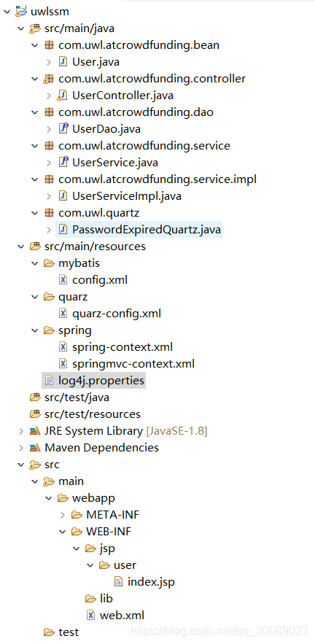Expand the UserService.java node
The image size is (315, 644).
[x=49, y=163]
